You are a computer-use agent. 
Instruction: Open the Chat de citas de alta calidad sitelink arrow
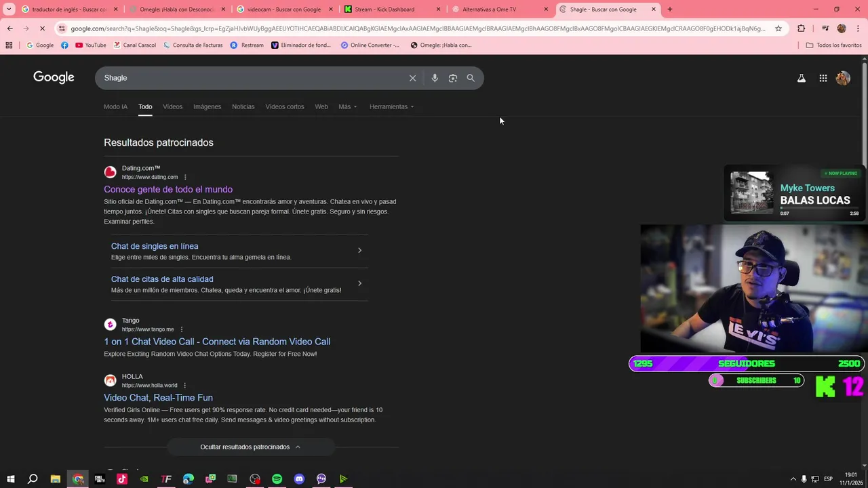click(x=359, y=283)
